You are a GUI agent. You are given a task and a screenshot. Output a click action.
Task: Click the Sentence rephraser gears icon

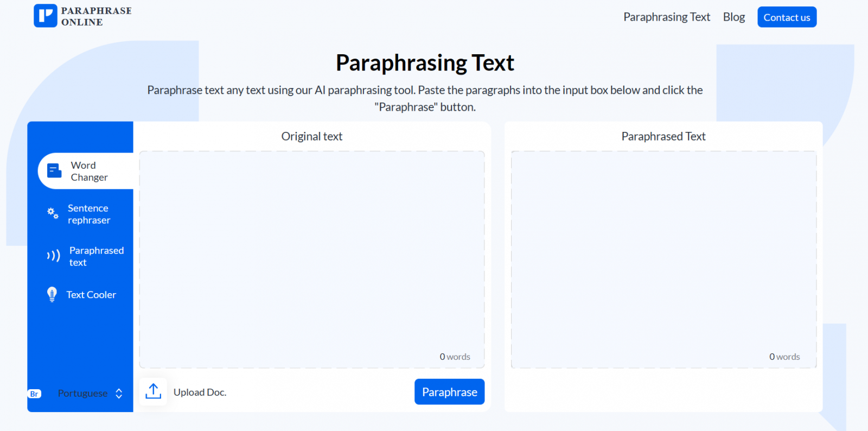(x=53, y=213)
